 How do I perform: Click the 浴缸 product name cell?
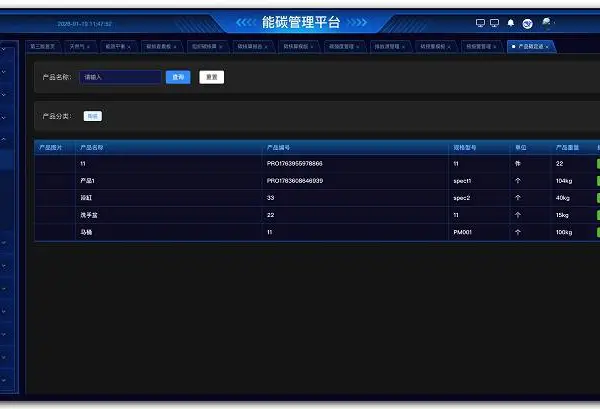point(86,198)
